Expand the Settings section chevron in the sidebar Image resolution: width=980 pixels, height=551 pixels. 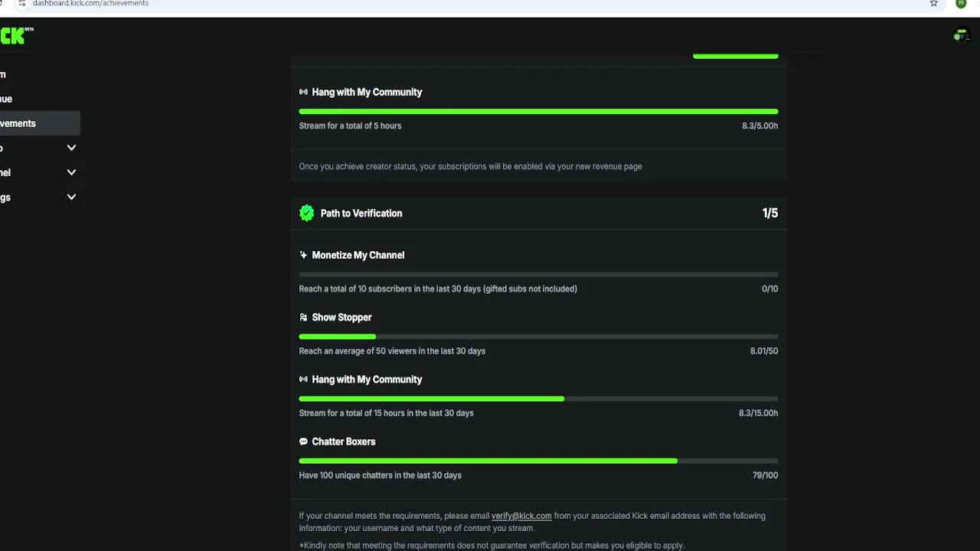click(71, 197)
